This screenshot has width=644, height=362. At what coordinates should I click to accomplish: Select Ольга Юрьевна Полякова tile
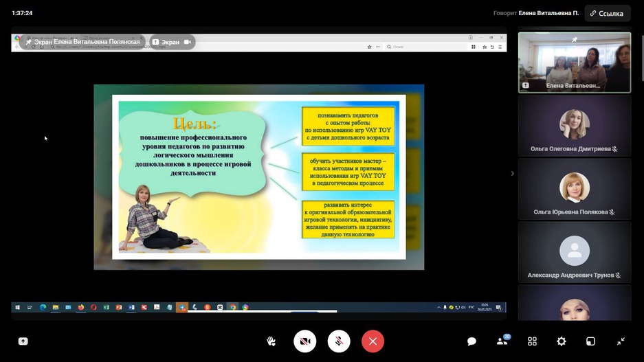[575, 189]
